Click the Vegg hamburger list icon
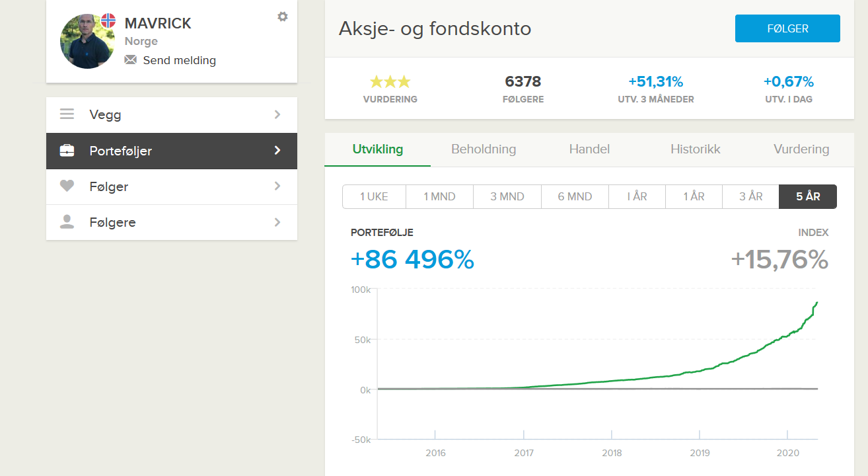 pos(67,114)
